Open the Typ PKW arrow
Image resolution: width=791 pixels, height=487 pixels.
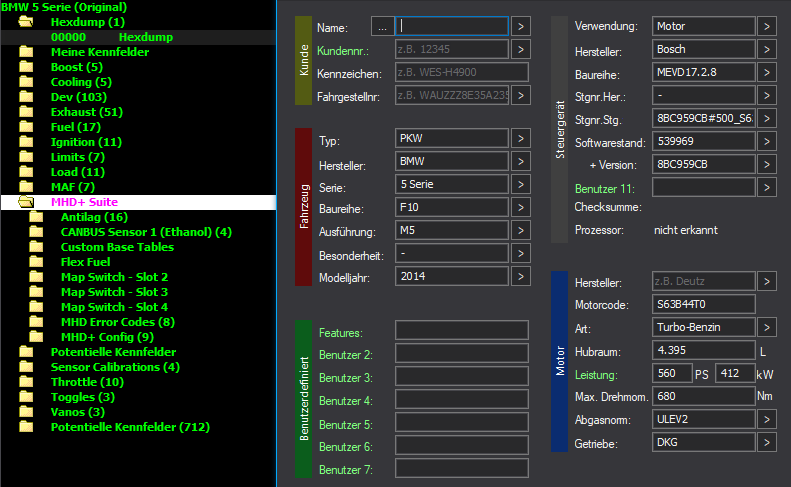pos(521,138)
